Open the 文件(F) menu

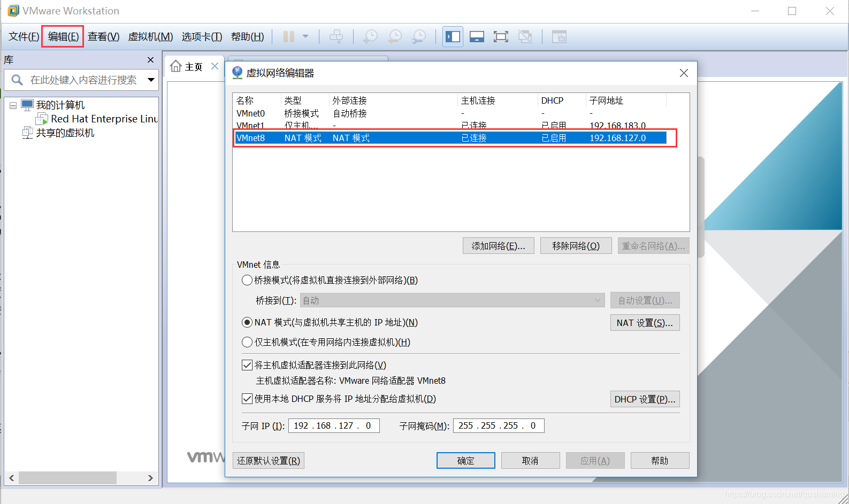tap(24, 36)
